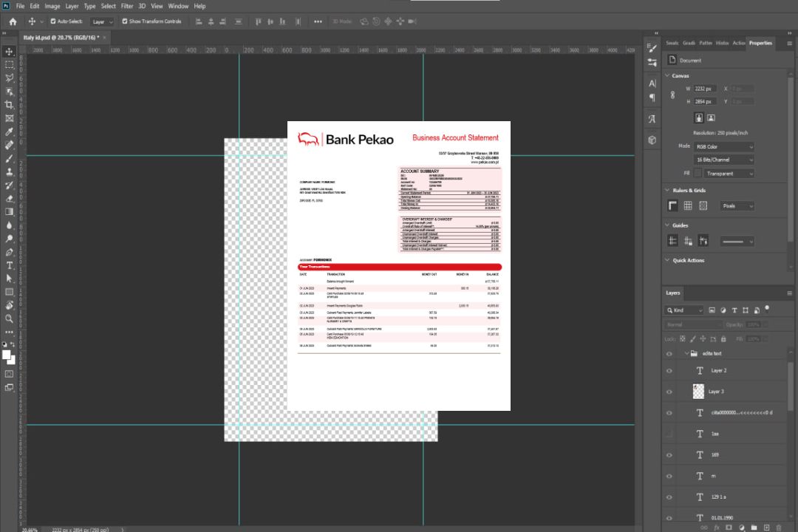Collapse the Canvas section
This screenshot has height=532, width=798.
coord(667,75)
